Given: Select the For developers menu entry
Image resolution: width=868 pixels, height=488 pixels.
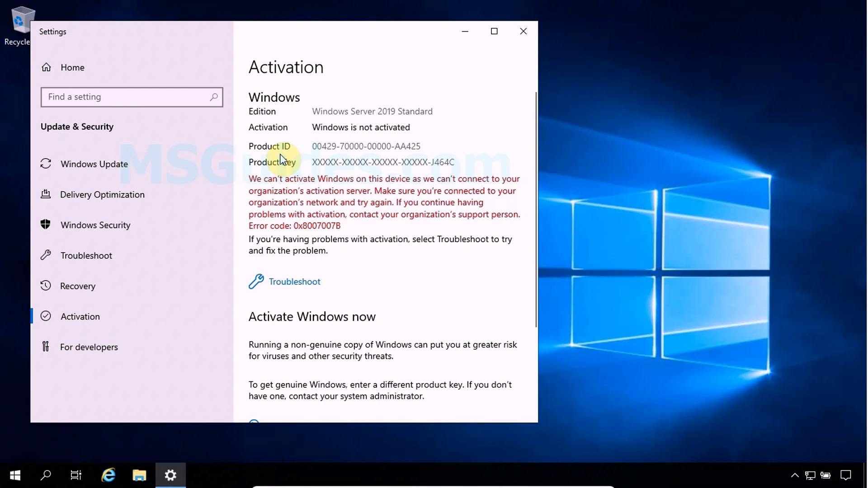Looking at the screenshot, I should coord(89,347).
